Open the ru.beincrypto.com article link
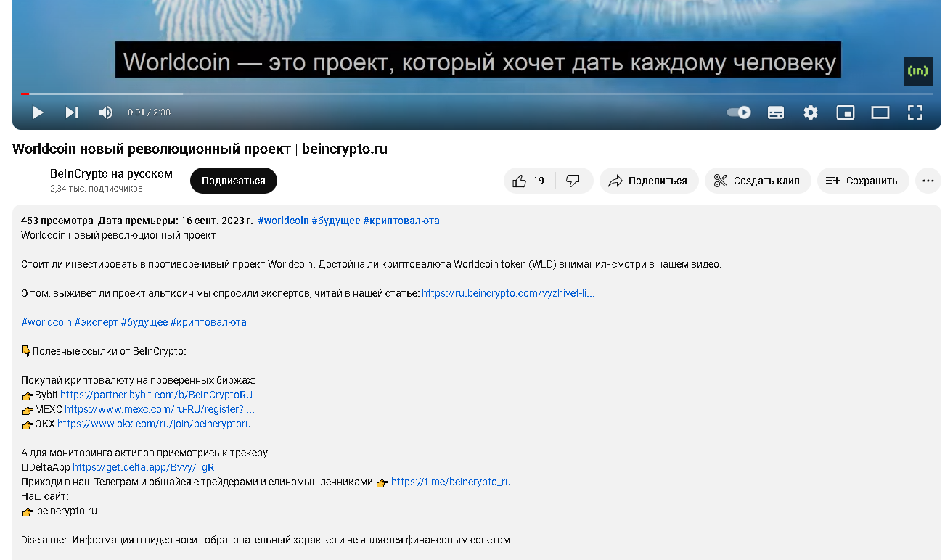Viewport: 945px width, 560px height. pos(508,293)
